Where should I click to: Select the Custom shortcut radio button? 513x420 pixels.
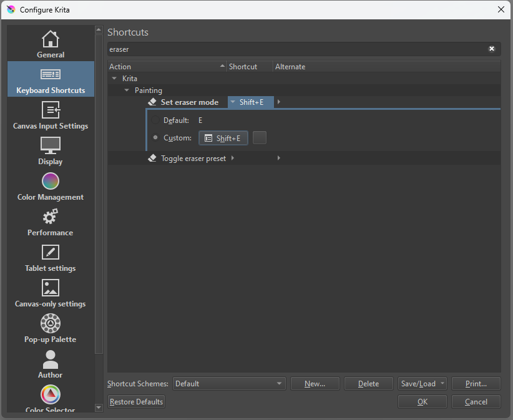pos(155,138)
